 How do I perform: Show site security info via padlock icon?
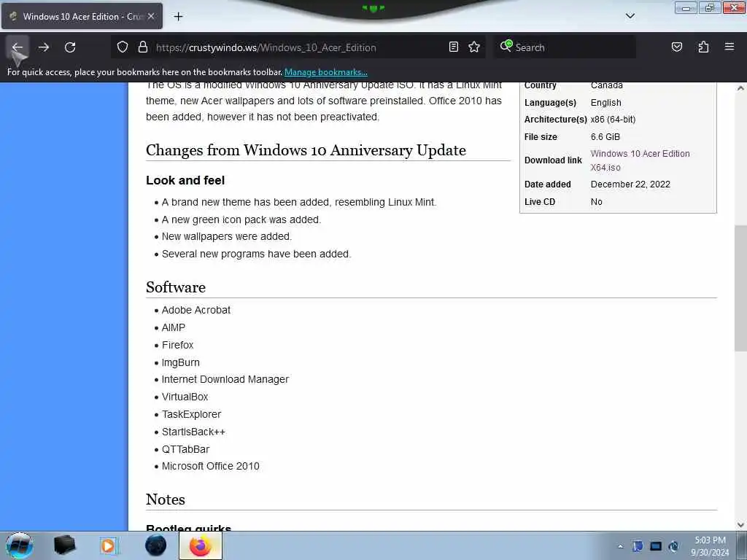click(142, 47)
